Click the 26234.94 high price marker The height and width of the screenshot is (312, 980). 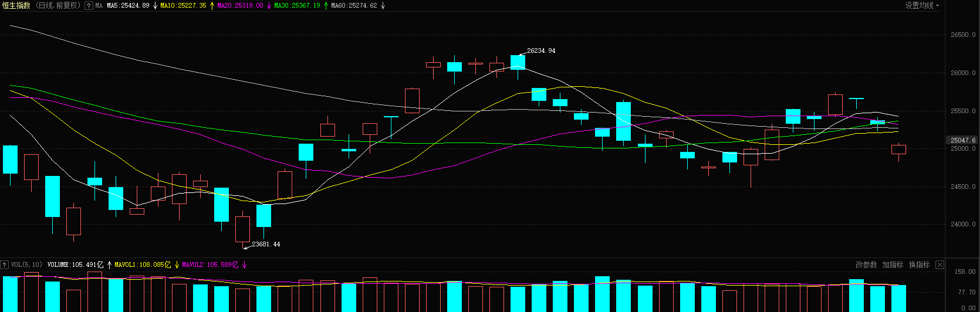pyautogui.click(x=541, y=51)
